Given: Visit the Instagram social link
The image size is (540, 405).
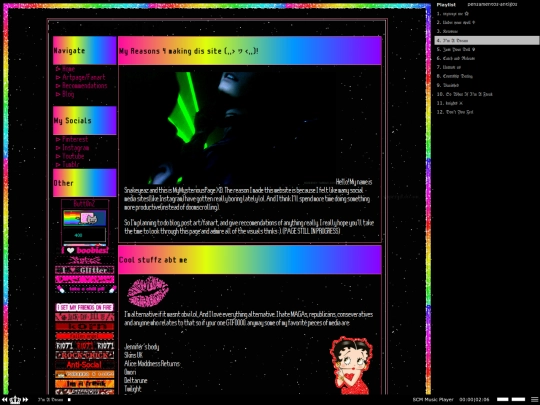Looking at the screenshot, I should (x=75, y=148).
